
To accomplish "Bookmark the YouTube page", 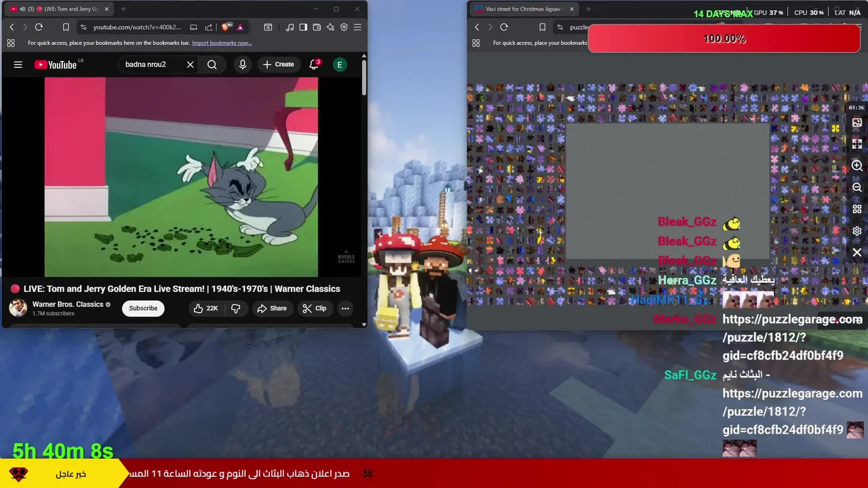I will tap(66, 27).
